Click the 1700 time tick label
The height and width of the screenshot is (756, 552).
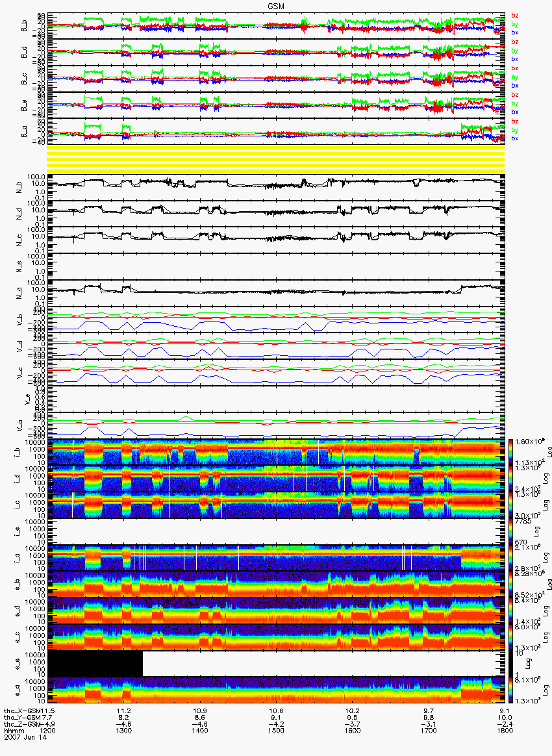click(429, 731)
